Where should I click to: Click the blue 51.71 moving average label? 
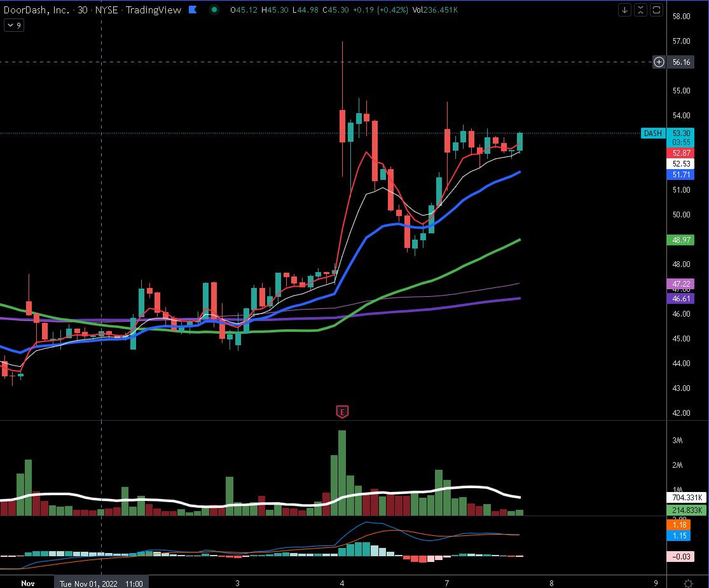[x=681, y=174]
